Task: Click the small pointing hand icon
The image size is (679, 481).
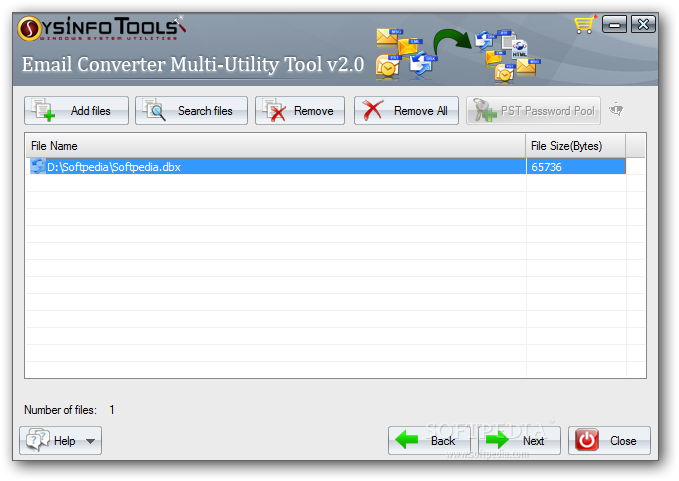Action: 616,110
